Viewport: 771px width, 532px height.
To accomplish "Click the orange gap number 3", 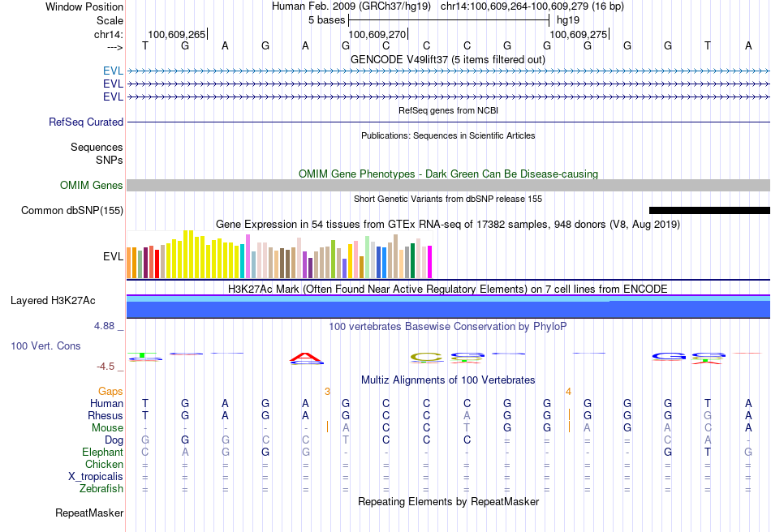I will click(x=328, y=392).
